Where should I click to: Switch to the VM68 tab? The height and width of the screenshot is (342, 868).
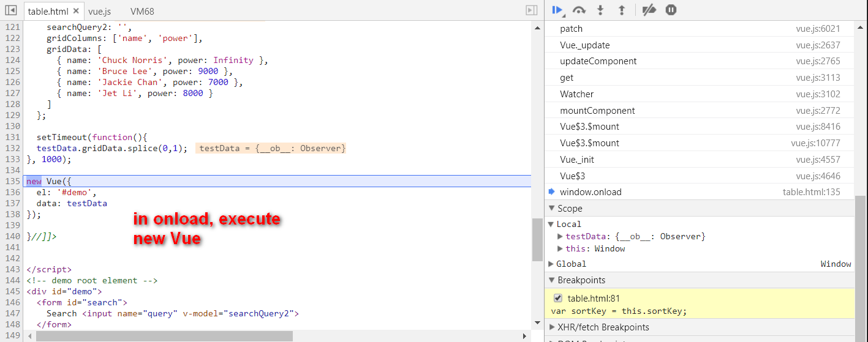click(142, 11)
